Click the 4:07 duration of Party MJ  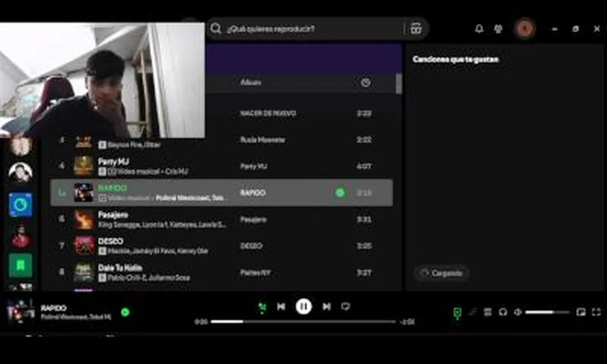coord(364,166)
